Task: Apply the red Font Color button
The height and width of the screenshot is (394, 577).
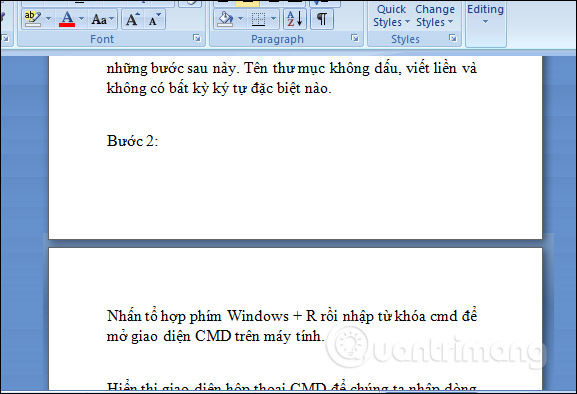Action: (x=67, y=19)
